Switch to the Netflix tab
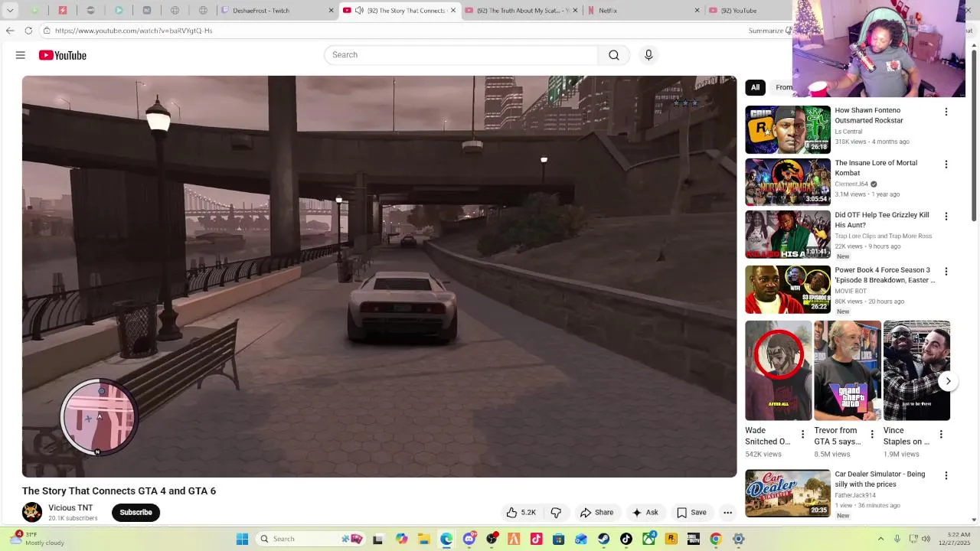The width and height of the screenshot is (980, 551). 643,11
